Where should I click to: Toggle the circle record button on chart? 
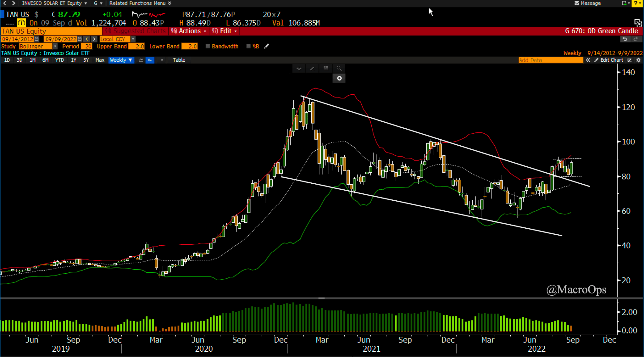click(339, 78)
